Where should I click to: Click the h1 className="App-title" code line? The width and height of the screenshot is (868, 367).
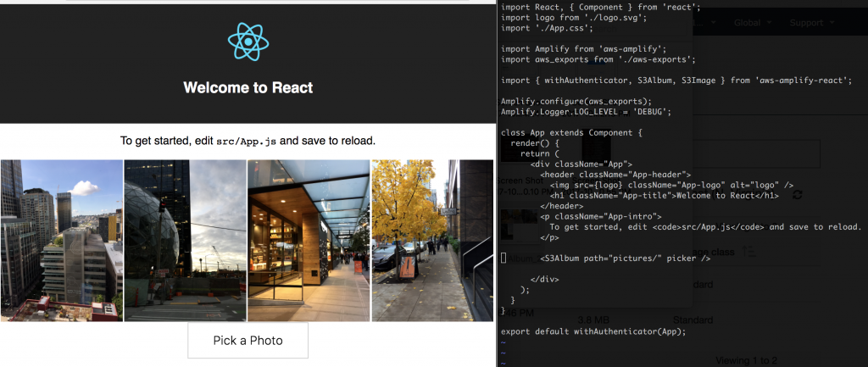[665, 196]
